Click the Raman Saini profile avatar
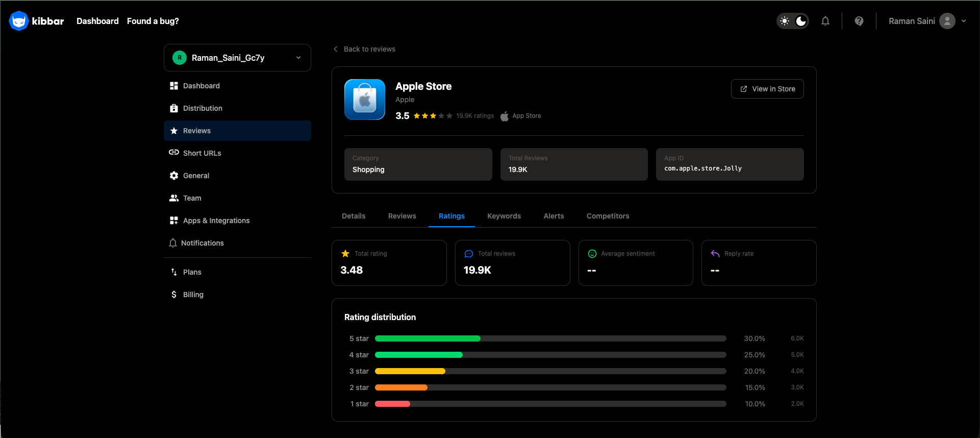This screenshot has width=980, height=438. [947, 21]
